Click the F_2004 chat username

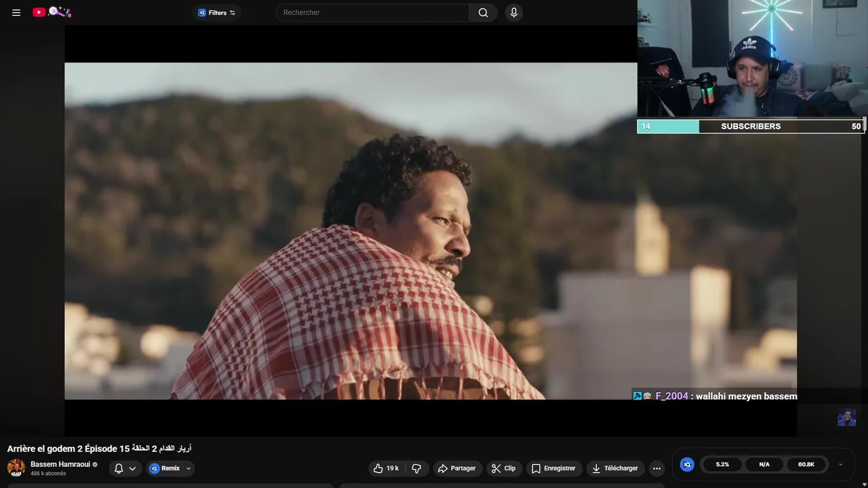click(671, 396)
